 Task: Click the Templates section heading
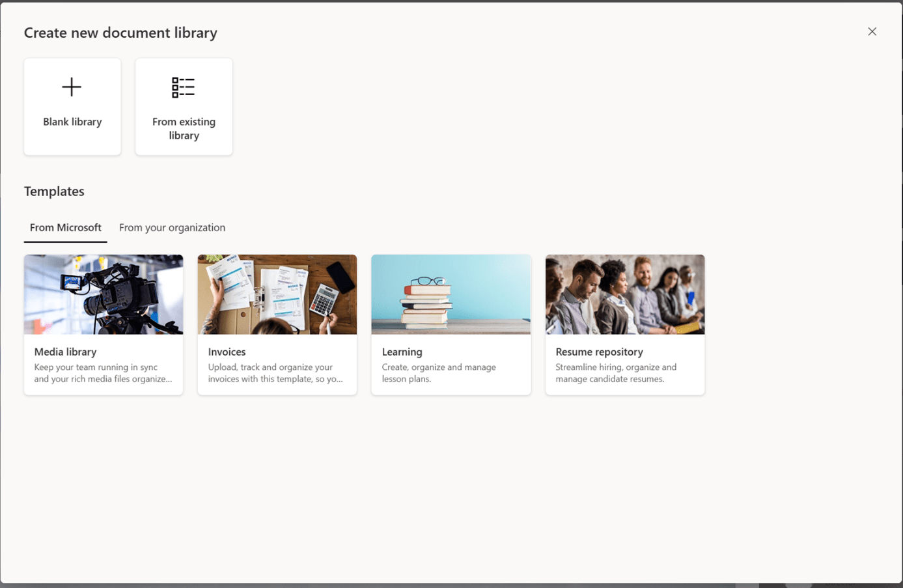[54, 191]
